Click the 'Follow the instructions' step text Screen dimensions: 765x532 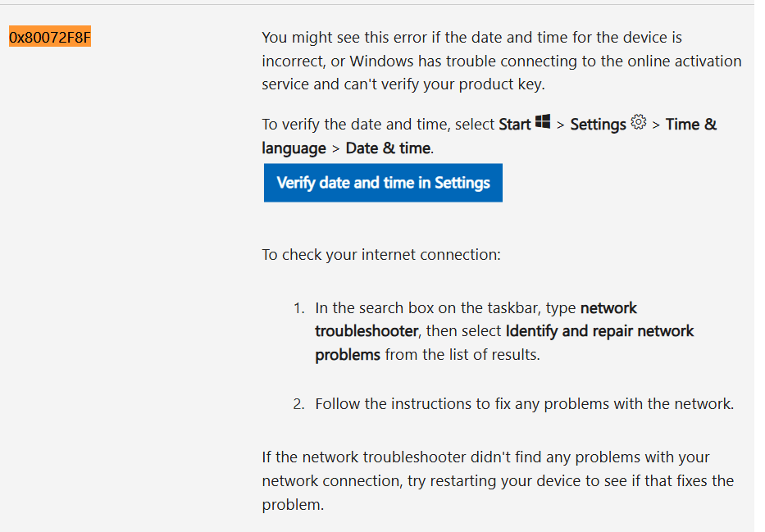click(525, 404)
